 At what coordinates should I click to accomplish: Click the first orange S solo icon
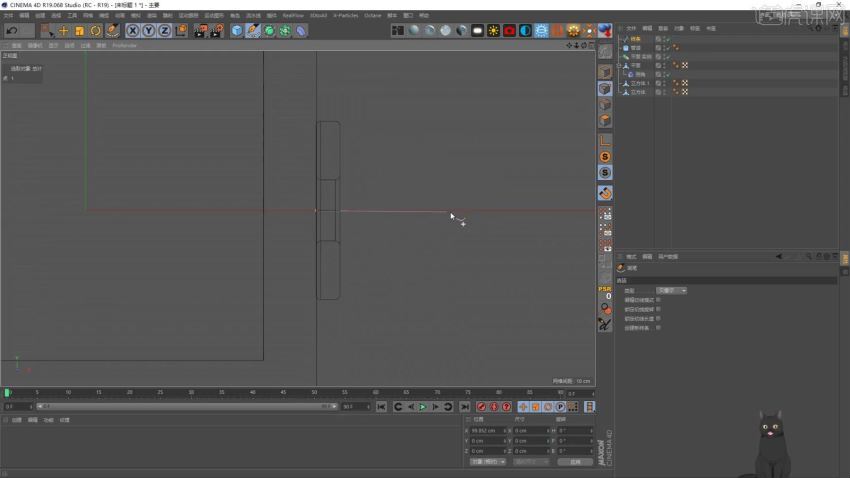coord(605,157)
